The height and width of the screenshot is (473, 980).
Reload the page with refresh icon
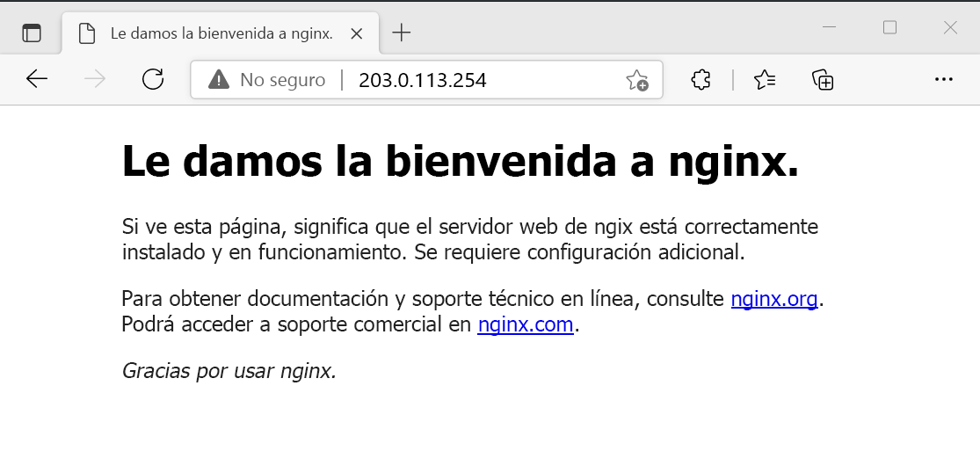153,79
